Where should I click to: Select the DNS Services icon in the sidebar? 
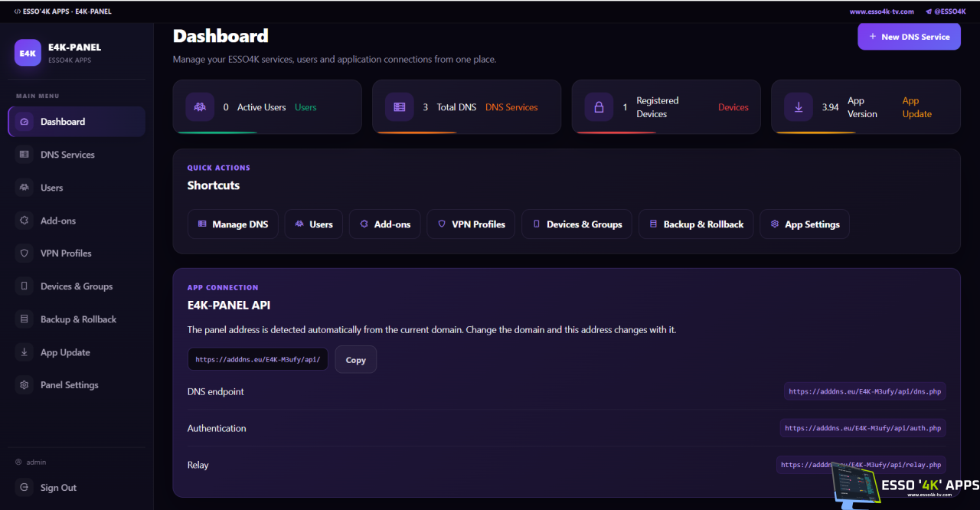24,155
